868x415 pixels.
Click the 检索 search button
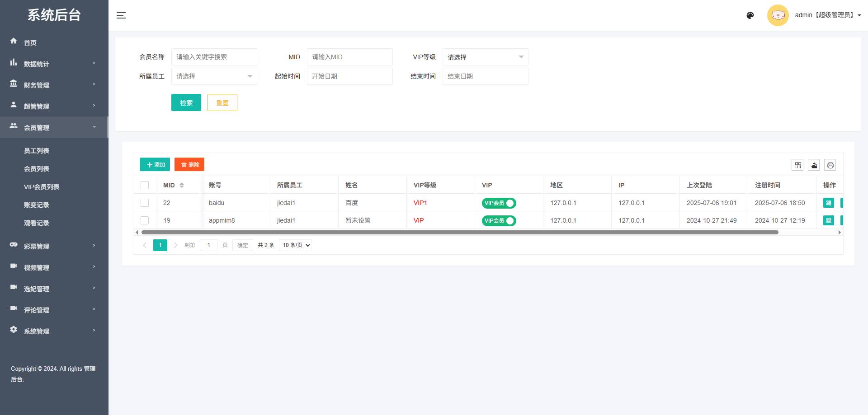click(186, 103)
